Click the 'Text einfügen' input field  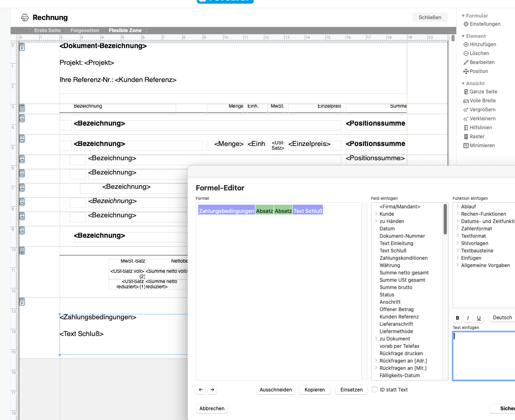point(484,356)
